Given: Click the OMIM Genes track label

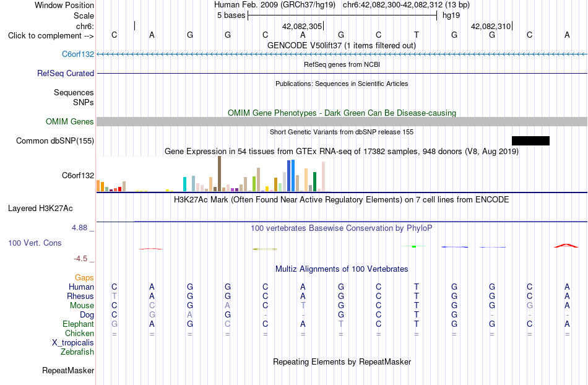Looking at the screenshot, I should (x=70, y=121).
